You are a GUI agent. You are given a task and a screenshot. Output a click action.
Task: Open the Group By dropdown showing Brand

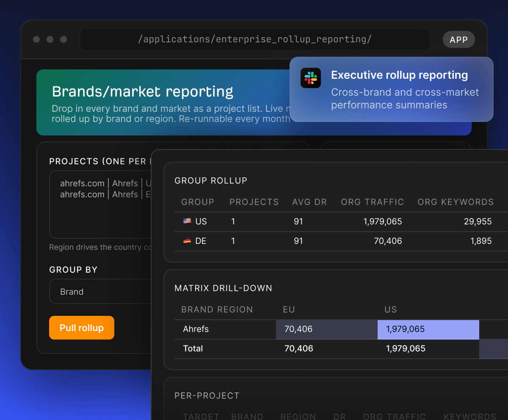coord(100,291)
